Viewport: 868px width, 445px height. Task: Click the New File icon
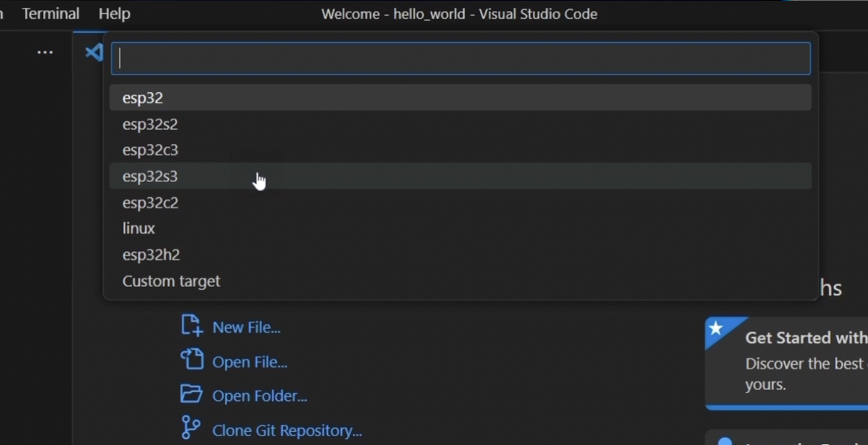tap(192, 326)
